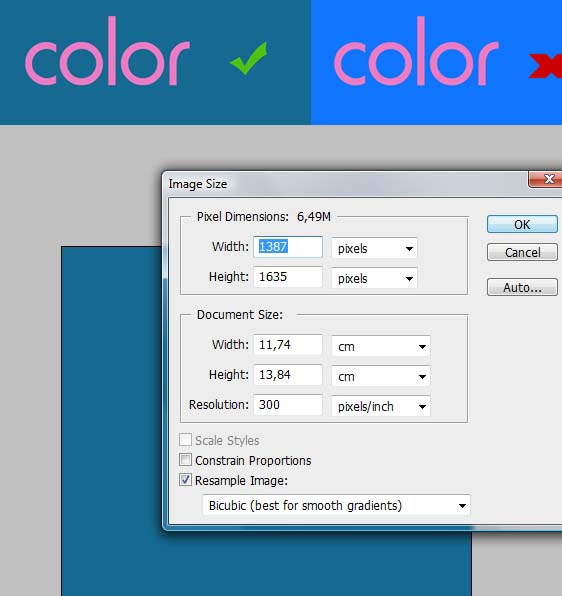562x596 pixels.
Task: Click the Resolution: label
Action: (218, 405)
